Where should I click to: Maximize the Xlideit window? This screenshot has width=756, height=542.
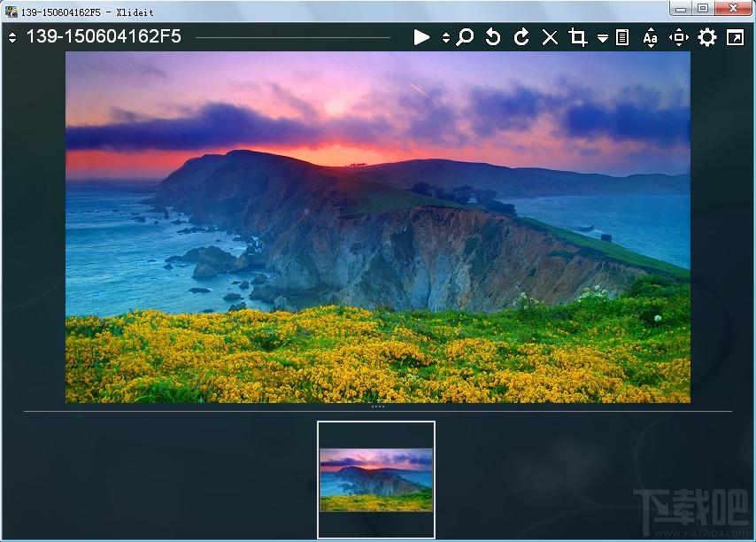point(703,9)
